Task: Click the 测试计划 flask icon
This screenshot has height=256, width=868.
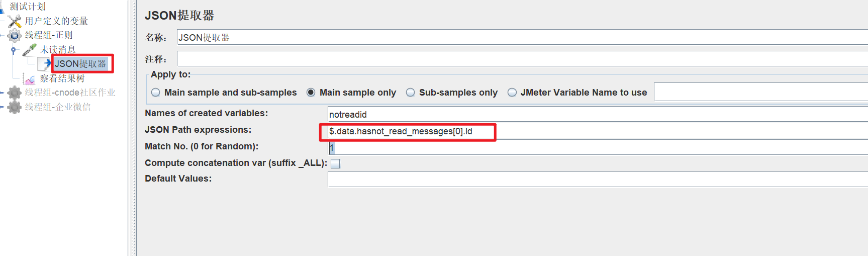Action: [x=3, y=7]
